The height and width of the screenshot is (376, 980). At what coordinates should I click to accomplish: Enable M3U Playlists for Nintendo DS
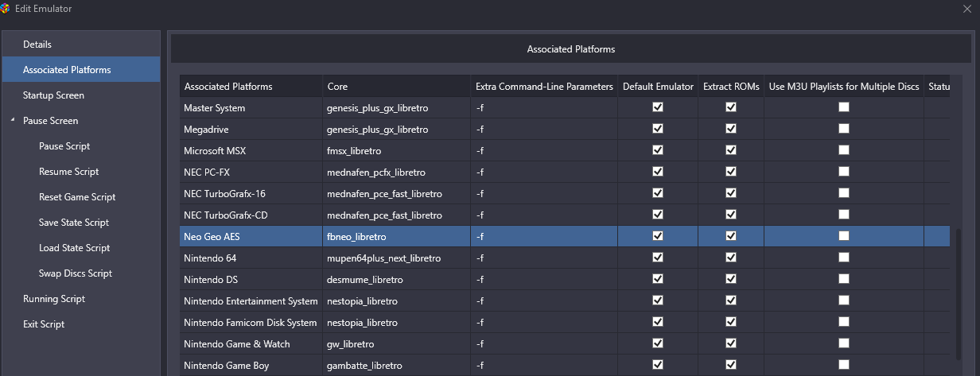point(844,279)
